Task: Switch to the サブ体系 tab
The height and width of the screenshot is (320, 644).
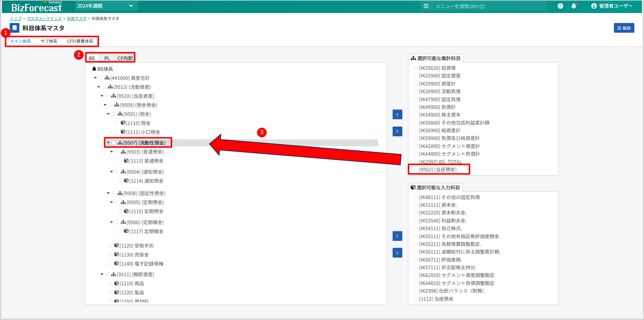Action: click(x=49, y=41)
